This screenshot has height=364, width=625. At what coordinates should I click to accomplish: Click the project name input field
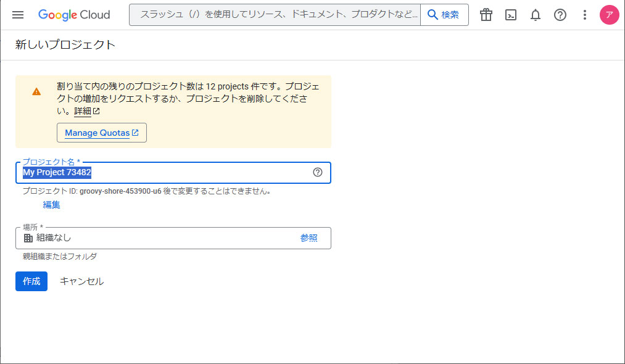(173, 173)
